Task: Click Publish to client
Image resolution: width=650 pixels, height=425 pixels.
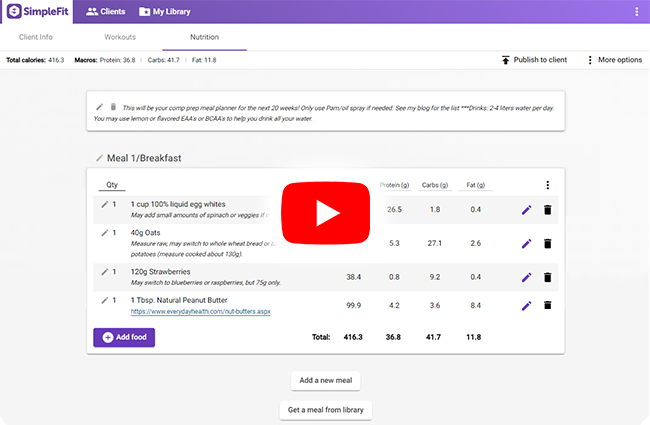Action: [534, 60]
